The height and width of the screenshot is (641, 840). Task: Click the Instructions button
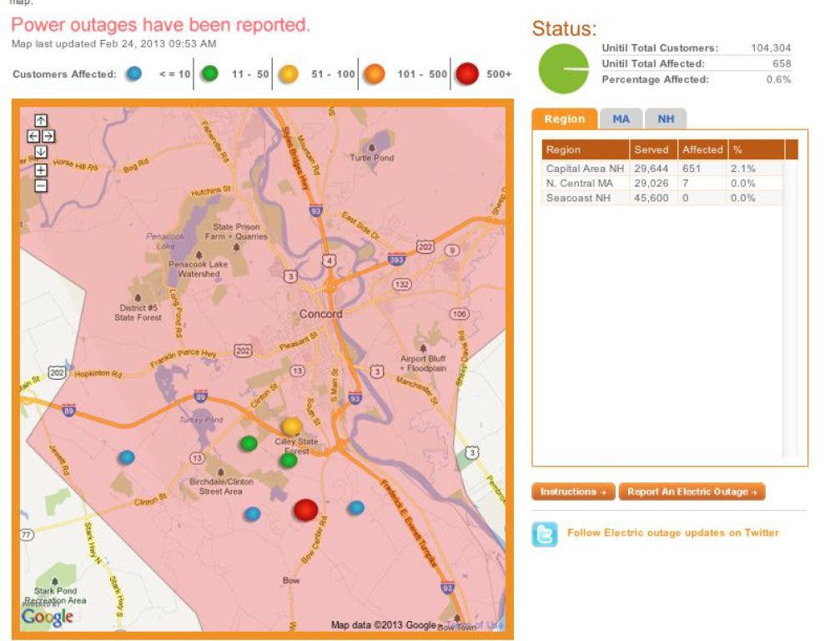(573, 492)
